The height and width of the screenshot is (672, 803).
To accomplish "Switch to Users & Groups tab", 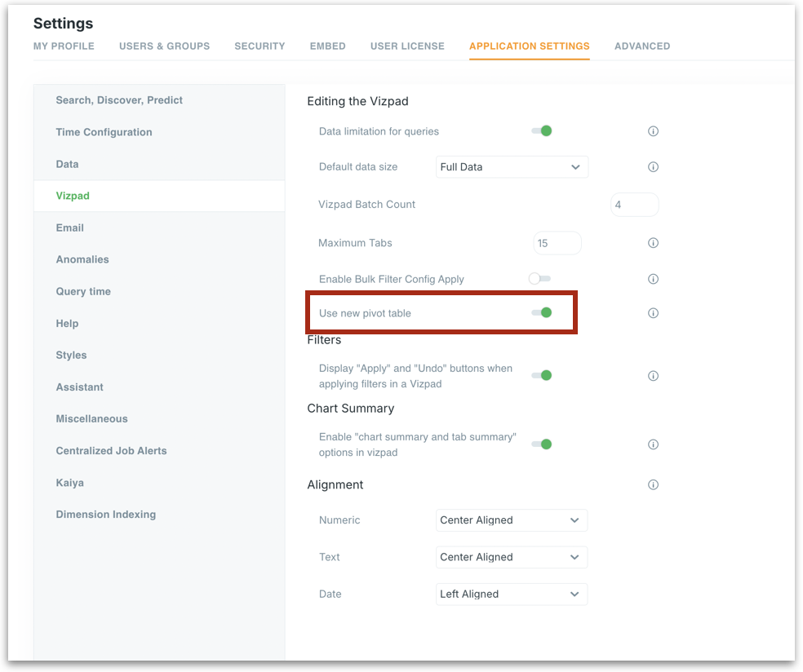I will pyautogui.click(x=164, y=46).
